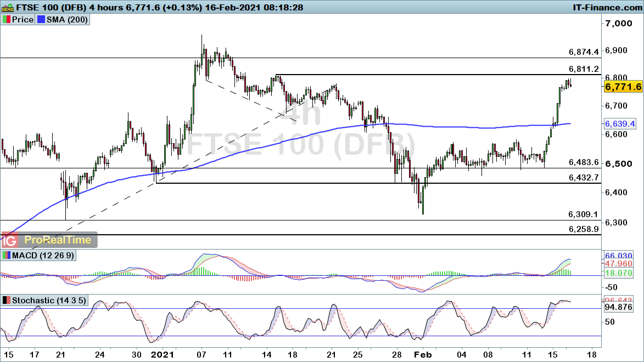Select the 6,811.2 horizontal level label
This screenshot has width=644, height=362.
click(584, 69)
